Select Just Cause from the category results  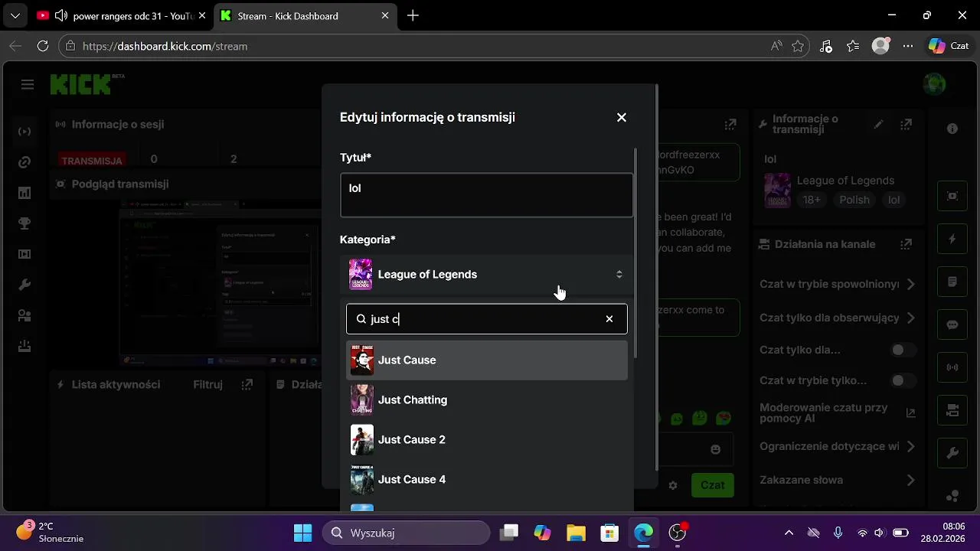coord(486,360)
